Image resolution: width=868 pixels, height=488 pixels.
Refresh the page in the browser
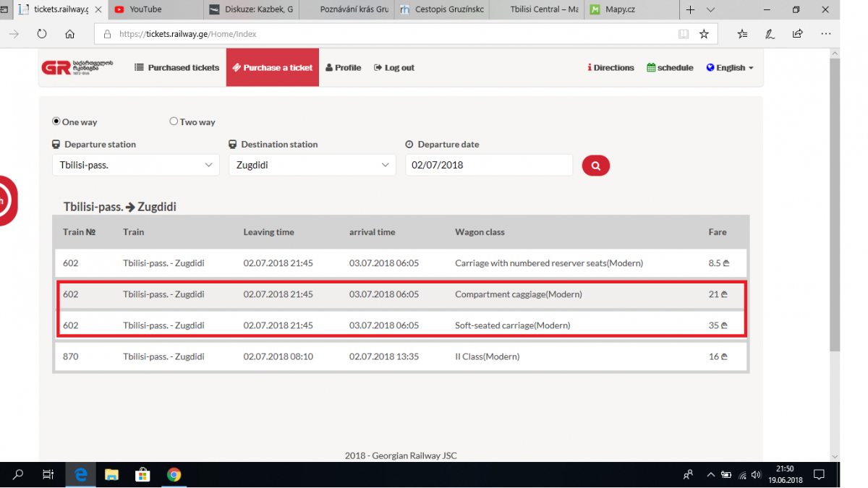[42, 34]
